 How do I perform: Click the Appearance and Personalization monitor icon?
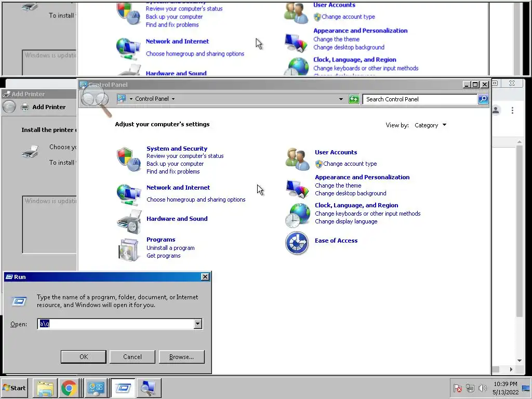(297, 188)
